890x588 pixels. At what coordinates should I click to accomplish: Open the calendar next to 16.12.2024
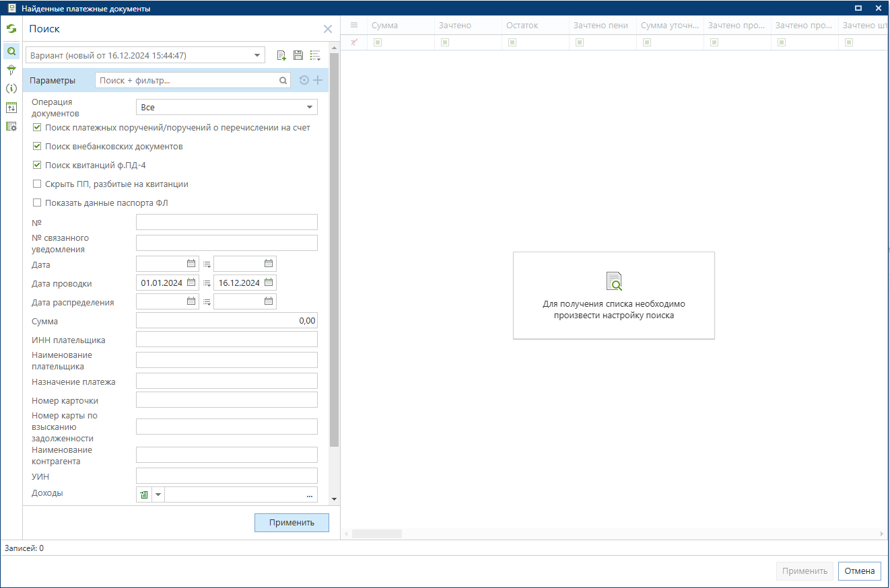tap(269, 283)
